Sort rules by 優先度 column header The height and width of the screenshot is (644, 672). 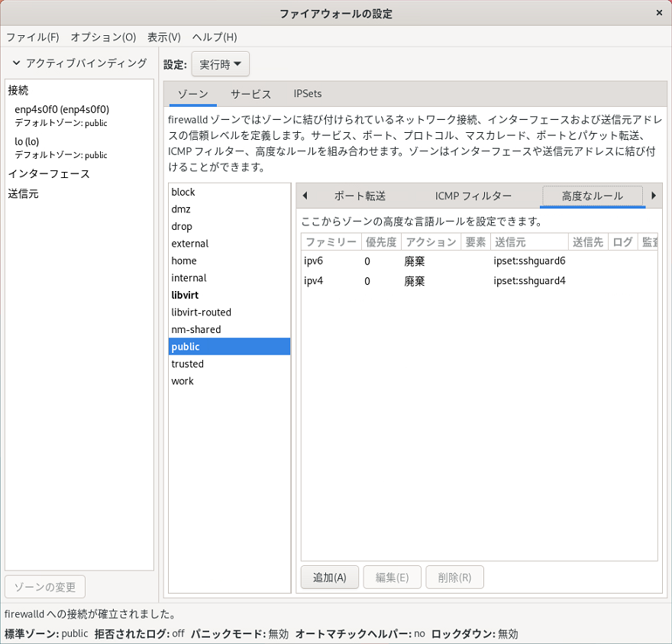(x=381, y=242)
